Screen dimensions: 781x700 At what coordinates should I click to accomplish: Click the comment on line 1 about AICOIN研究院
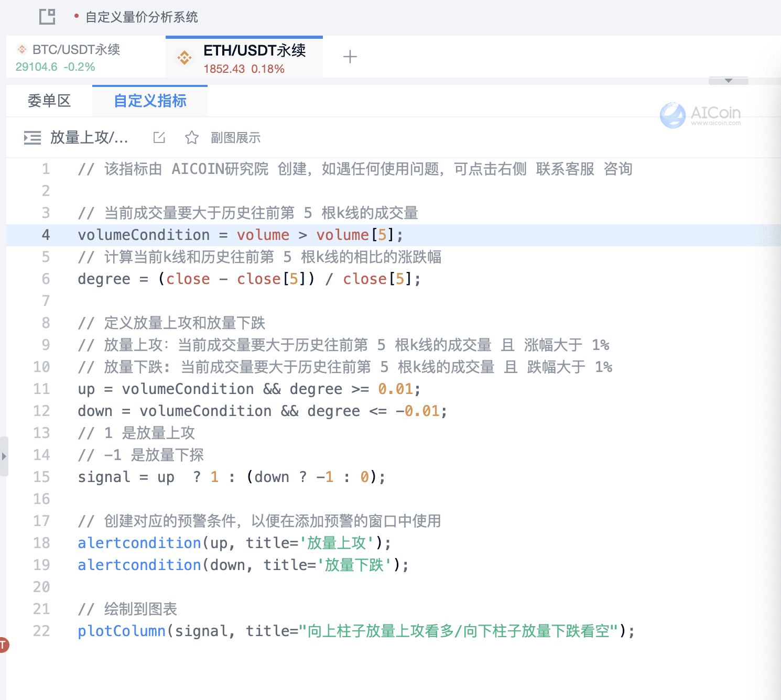(x=355, y=169)
